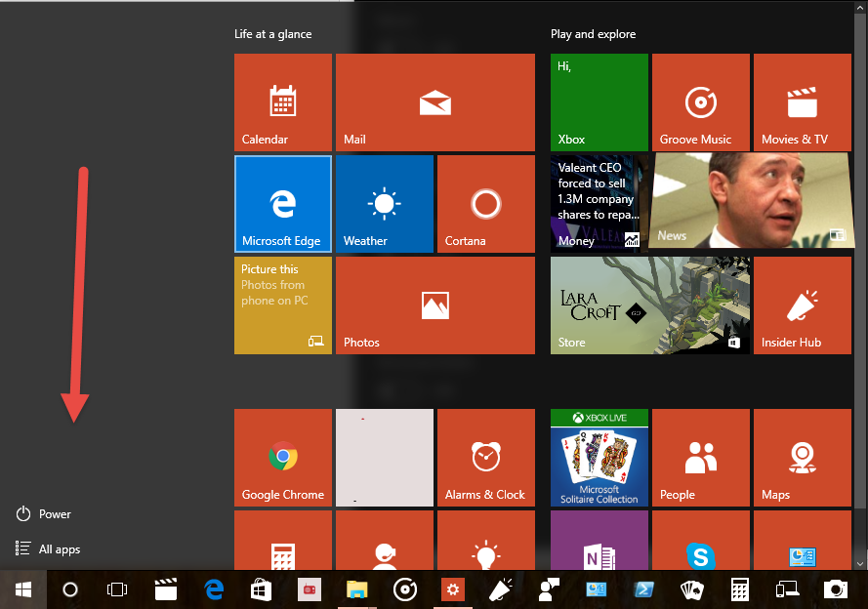This screenshot has width=868, height=609.
Task: Open the Alarms & Clock tile
Action: (486, 458)
